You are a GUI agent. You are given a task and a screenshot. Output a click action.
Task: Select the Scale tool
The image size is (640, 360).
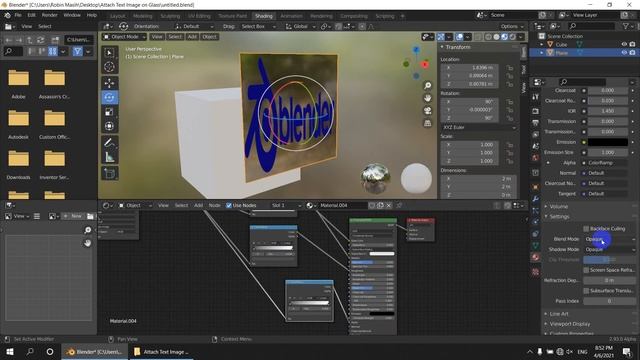(x=109, y=112)
